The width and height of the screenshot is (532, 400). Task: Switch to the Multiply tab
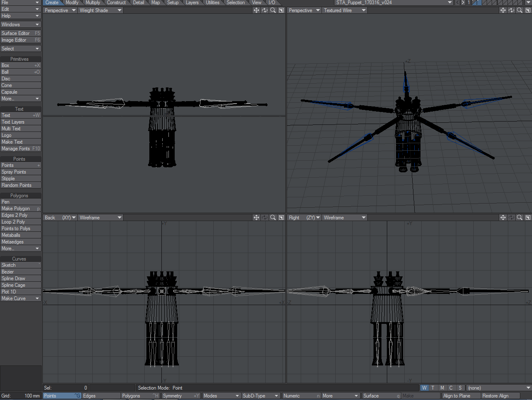pyautogui.click(x=92, y=2)
